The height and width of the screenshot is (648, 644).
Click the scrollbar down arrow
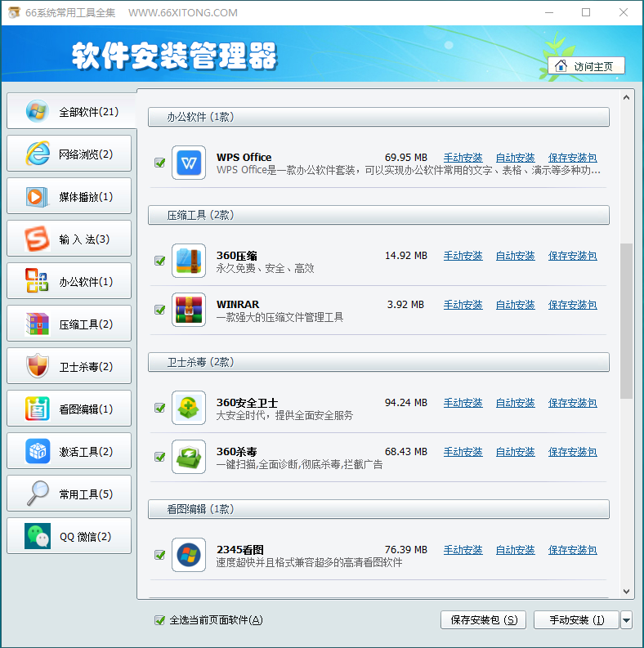pyautogui.click(x=626, y=592)
